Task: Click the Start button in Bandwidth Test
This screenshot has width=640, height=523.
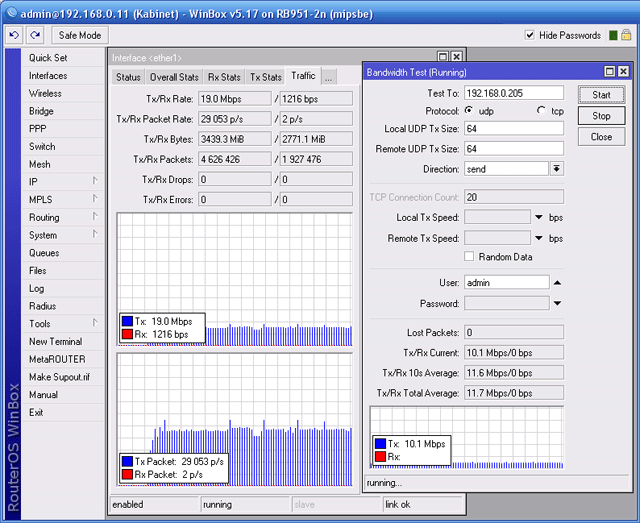Action: [x=601, y=95]
